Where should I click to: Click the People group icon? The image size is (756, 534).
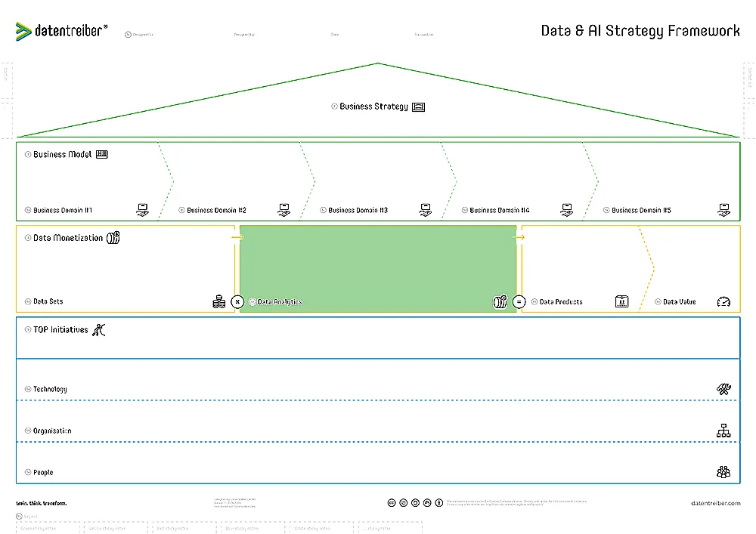pos(723,472)
